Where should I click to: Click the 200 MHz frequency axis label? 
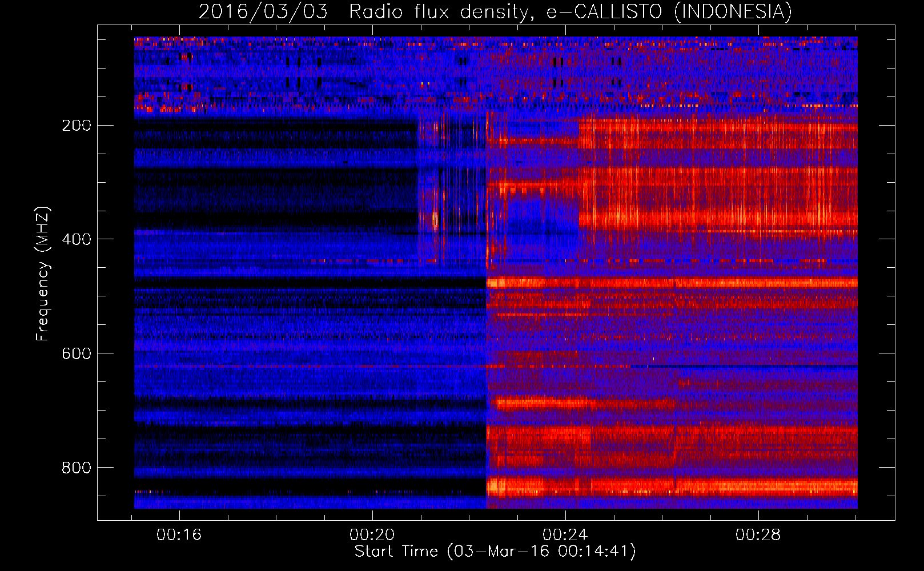(76, 126)
